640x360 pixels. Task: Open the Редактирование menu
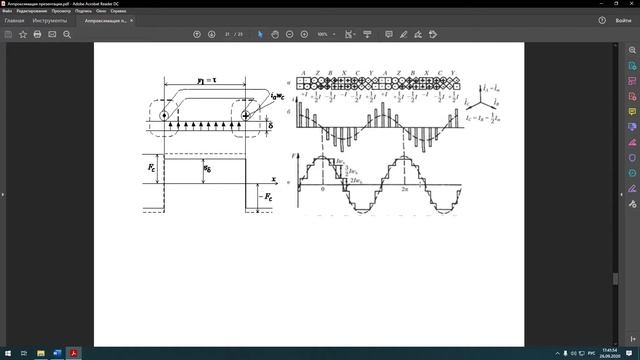(x=31, y=11)
